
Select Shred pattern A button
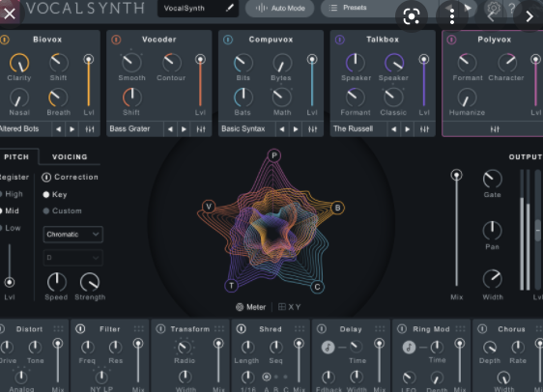tap(267, 377)
